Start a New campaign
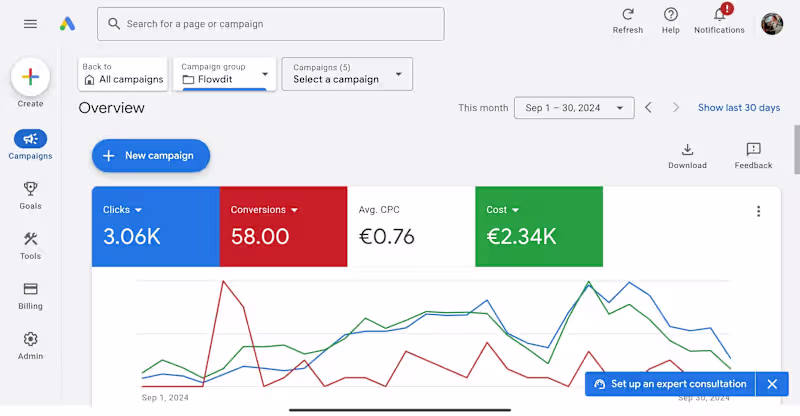This screenshot has width=800, height=416. pyautogui.click(x=151, y=156)
